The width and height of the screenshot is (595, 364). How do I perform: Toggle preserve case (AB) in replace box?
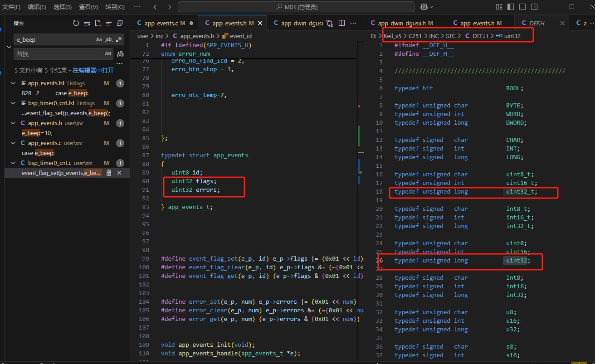pyautogui.click(x=108, y=53)
